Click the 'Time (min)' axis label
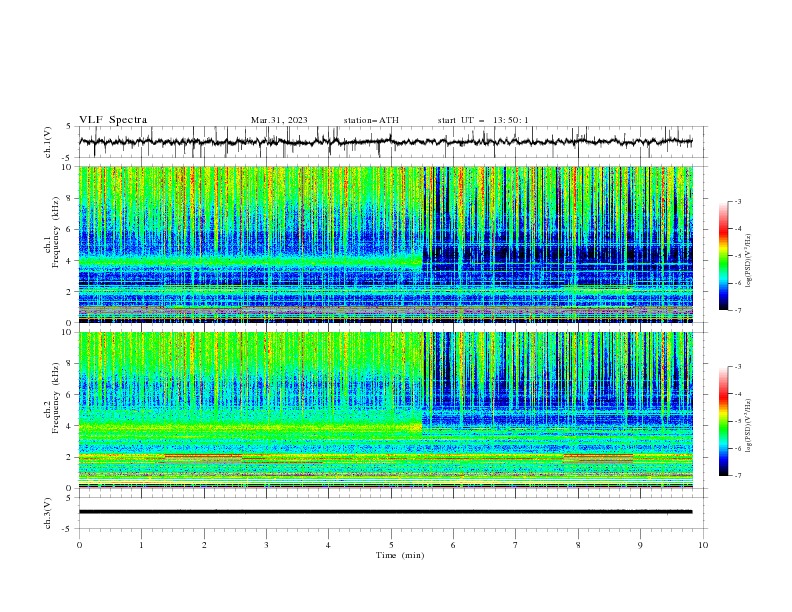792x612 pixels. coord(400,555)
